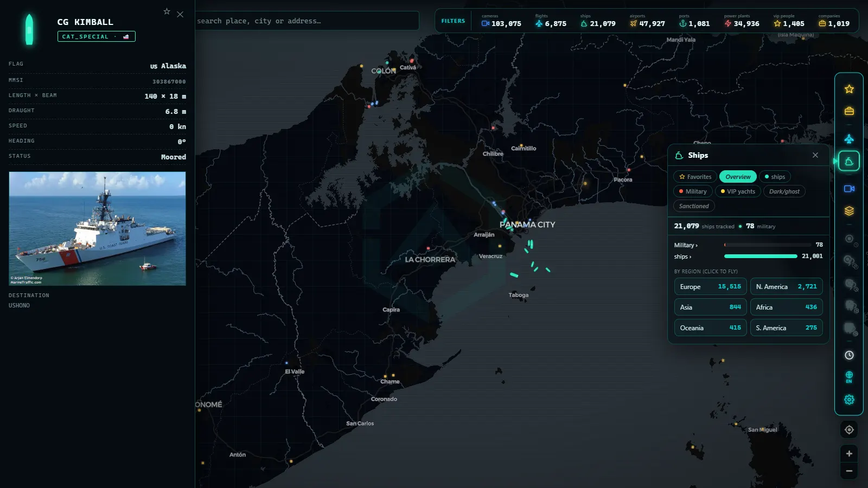
Task: Open cameras icon in right sidebar
Action: (849, 189)
